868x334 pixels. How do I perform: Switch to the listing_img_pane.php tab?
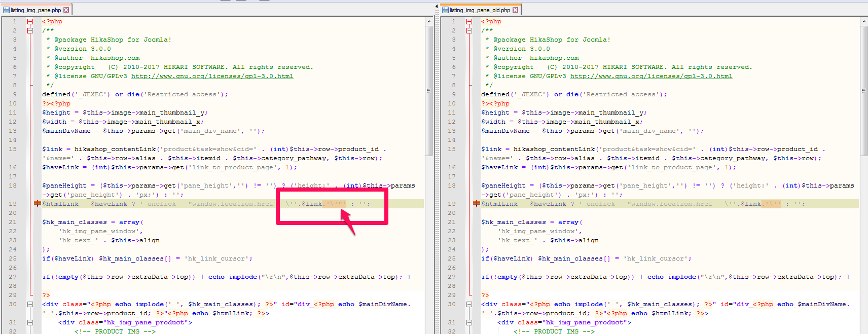point(35,10)
